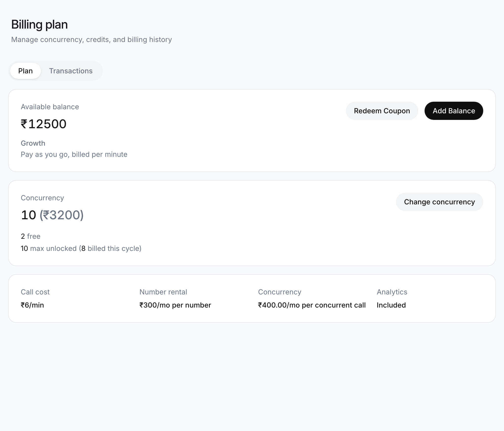Click the 10 (₹3200) concurrency value

coord(52,215)
